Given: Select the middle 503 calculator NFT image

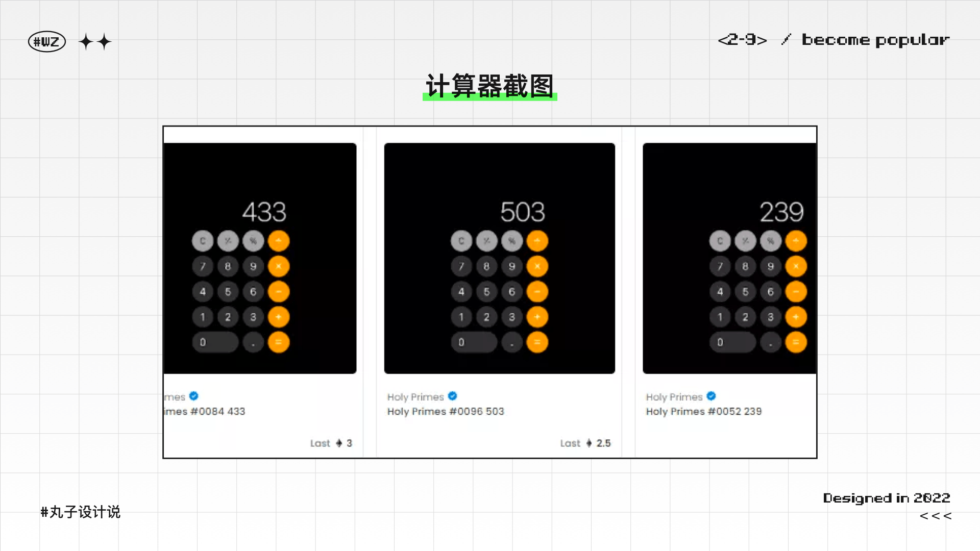Looking at the screenshot, I should (499, 258).
